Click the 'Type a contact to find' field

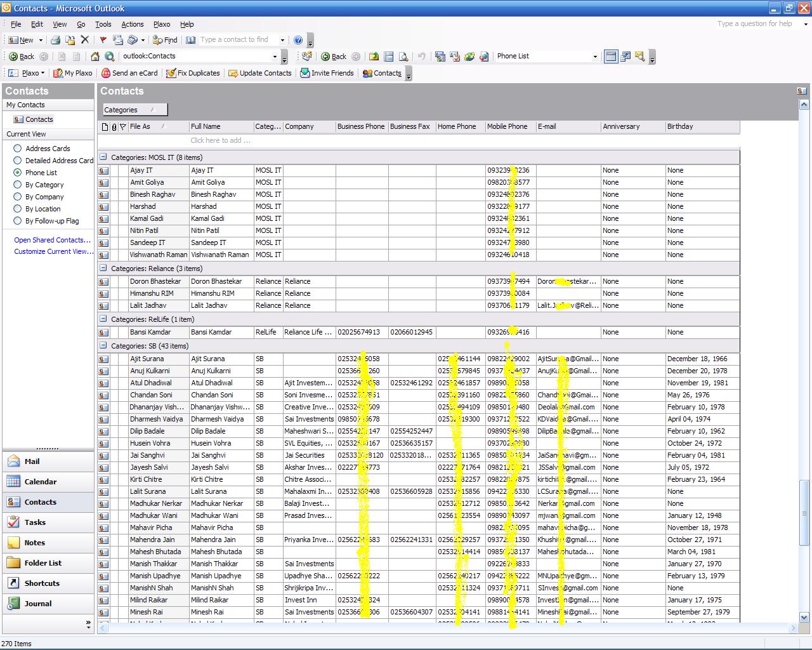click(x=238, y=40)
